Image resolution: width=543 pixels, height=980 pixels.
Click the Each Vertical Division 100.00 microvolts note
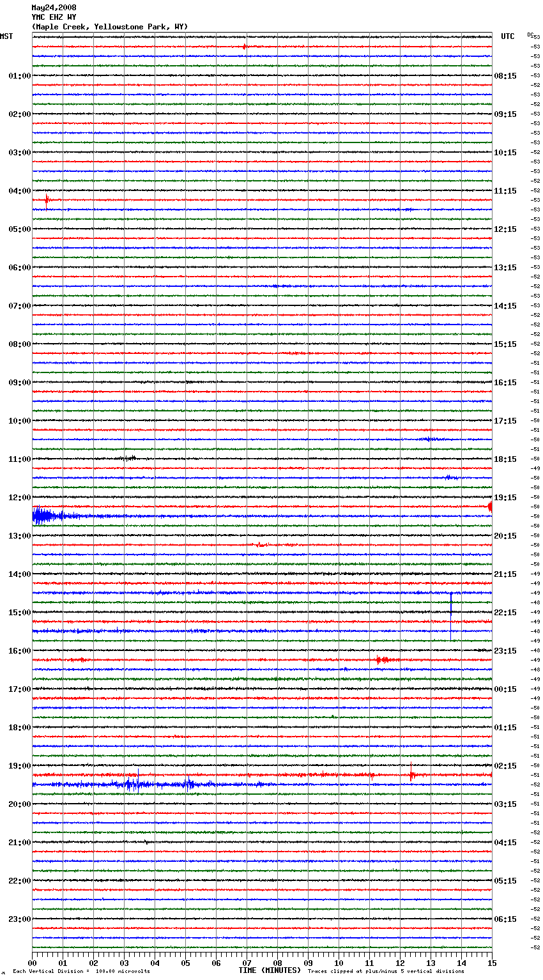tap(82, 971)
